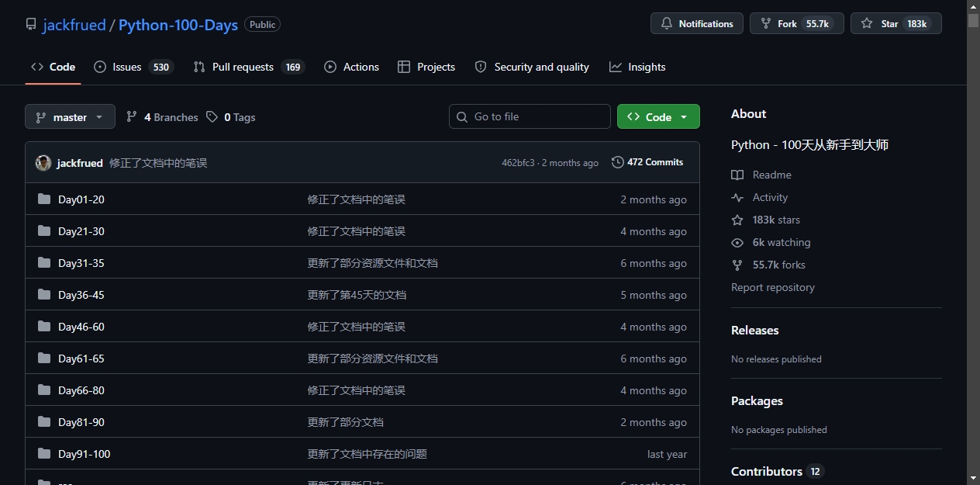Screen dimensions: 980x485
Task: Click the repository icon before jackfrued
Action: pos(31,25)
